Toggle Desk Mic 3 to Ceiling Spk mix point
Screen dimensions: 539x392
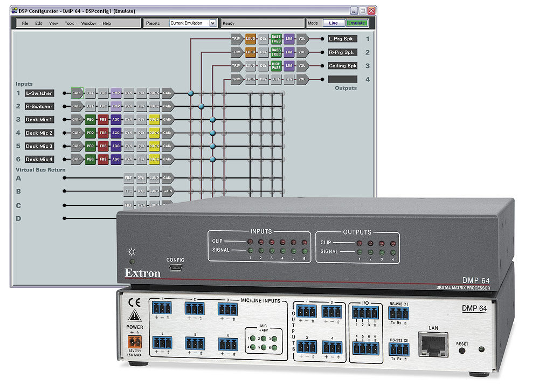tap(213, 146)
